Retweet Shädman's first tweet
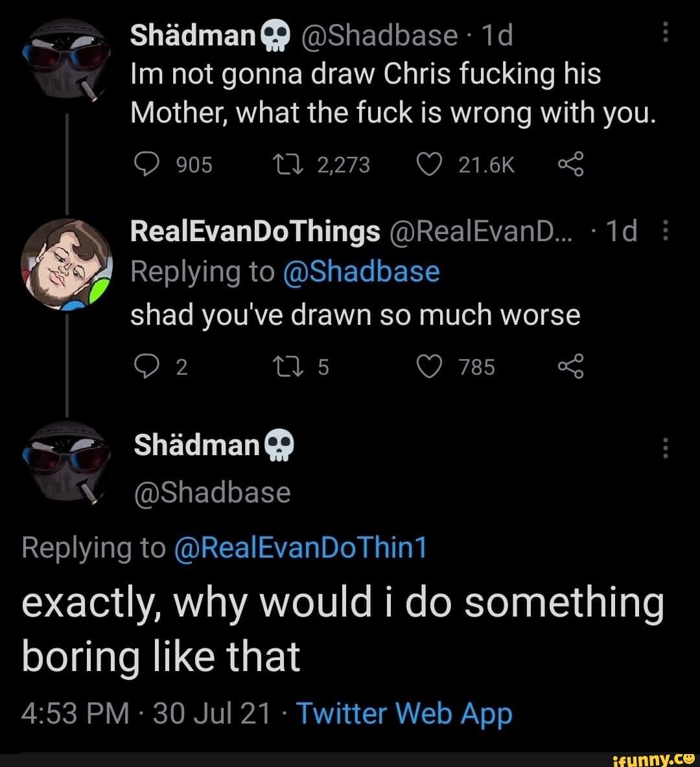Screen dimensions: 700x767 tap(299, 165)
